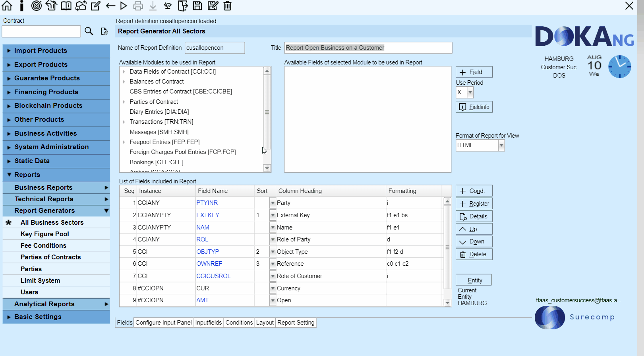The image size is (644, 356).
Task: Expand Basic Settings menu
Action: (56, 317)
